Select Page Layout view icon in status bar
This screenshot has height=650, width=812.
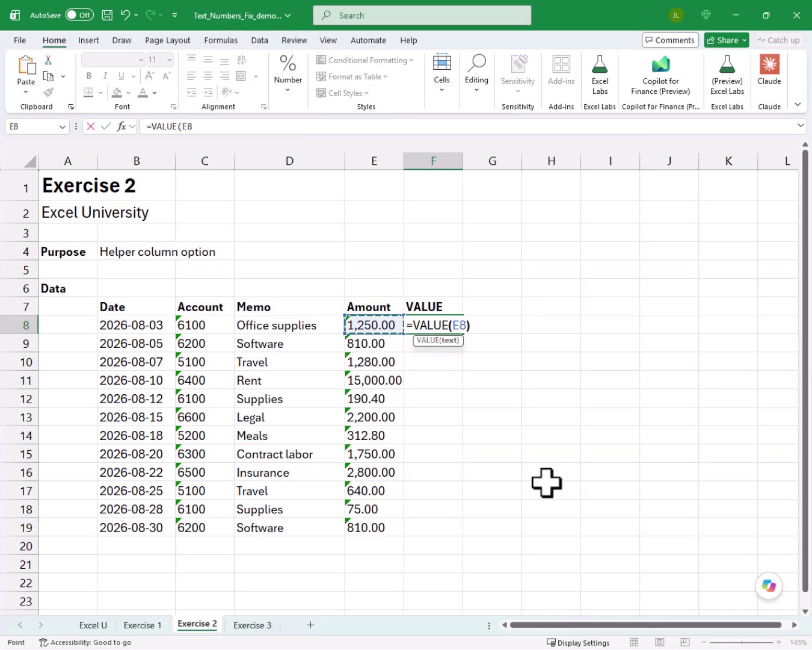pos(659,642)
